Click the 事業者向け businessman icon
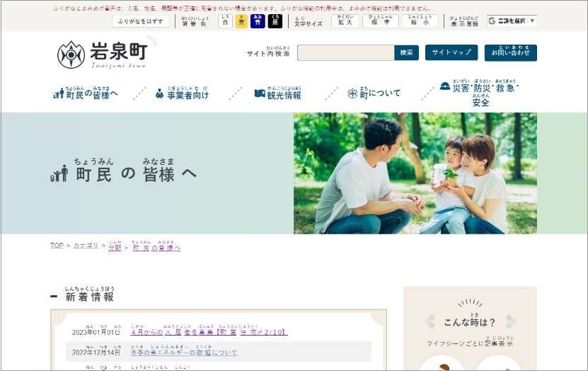The width and height of the screenshot is (588, 371). pos(159,93)
